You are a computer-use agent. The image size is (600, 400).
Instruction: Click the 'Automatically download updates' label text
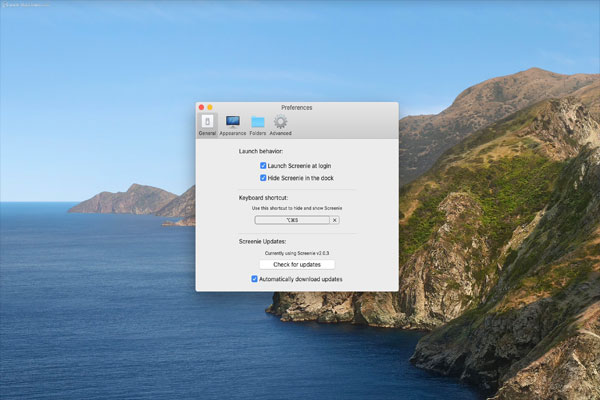(x=302, y=279)
